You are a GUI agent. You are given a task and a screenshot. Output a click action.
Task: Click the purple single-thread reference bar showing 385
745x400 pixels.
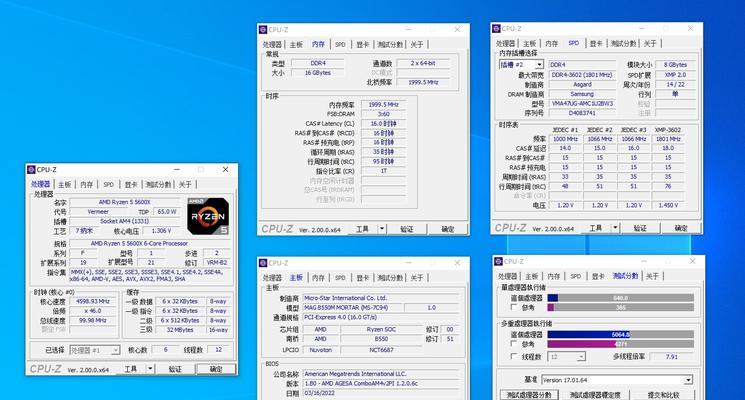pyautogui.click(x=621, y=307)
